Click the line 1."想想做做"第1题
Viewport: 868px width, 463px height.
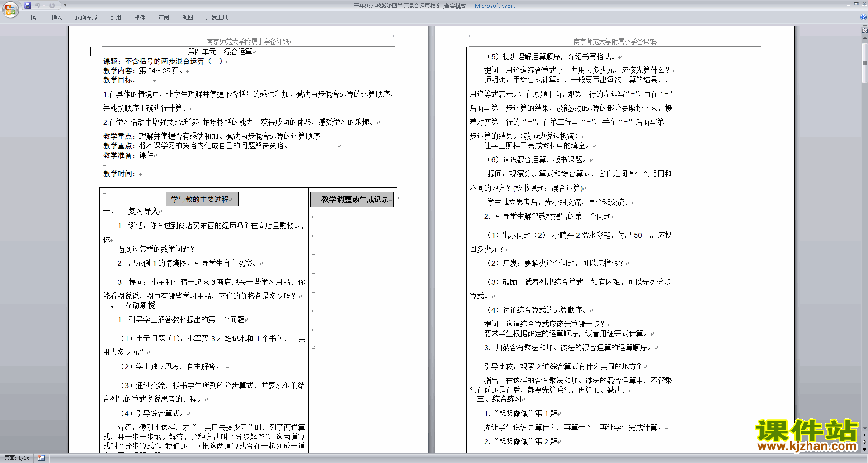click(x=521, y=413)
